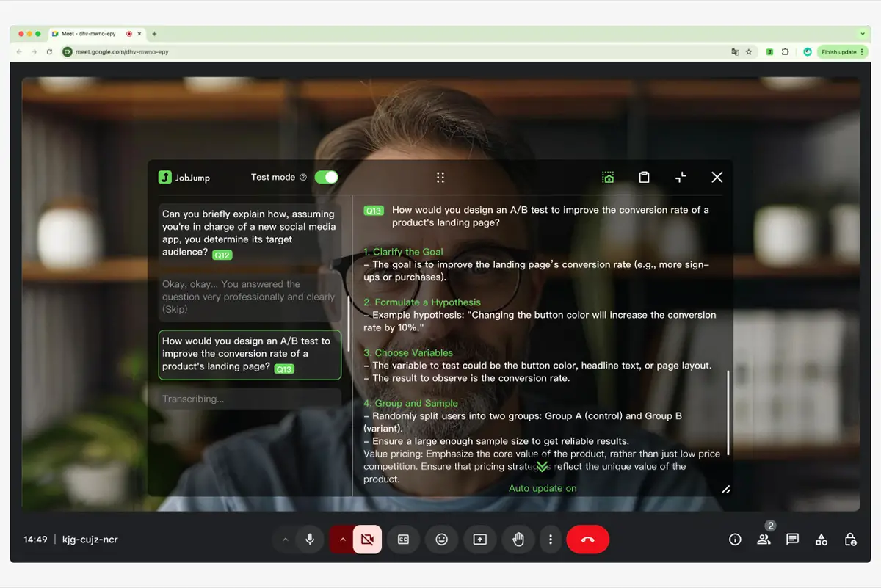This screenshot has width=881, height=588.
Task: Turn the camera back on
Action: [x=366, y=540]
